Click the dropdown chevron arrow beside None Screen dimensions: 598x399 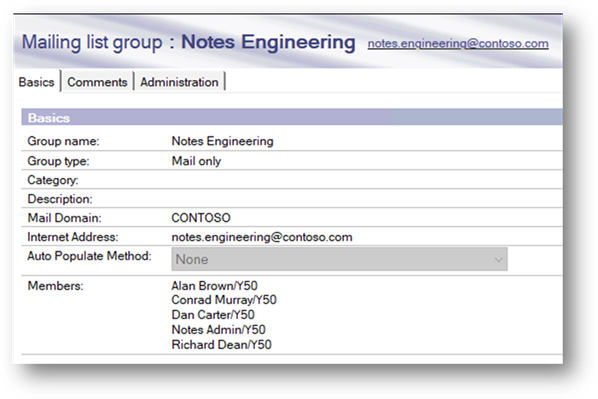498,260
